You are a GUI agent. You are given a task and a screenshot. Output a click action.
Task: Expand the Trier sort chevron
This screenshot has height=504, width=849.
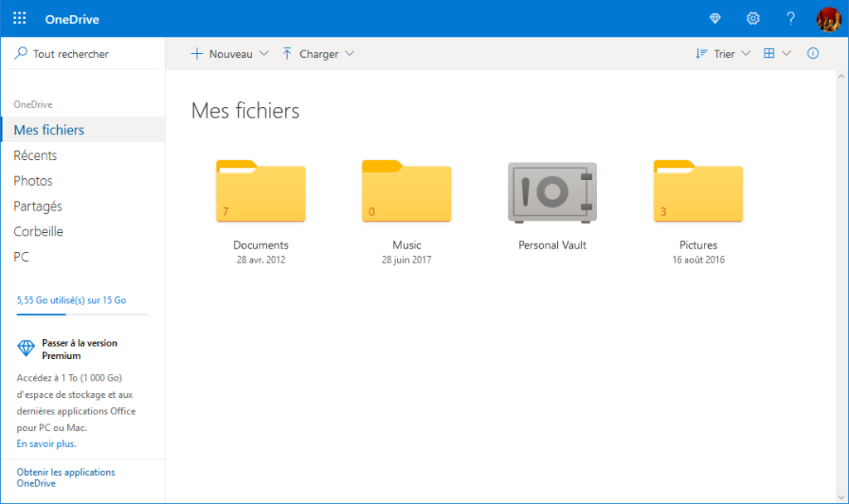pyautogui.click(x=745, y=54)
